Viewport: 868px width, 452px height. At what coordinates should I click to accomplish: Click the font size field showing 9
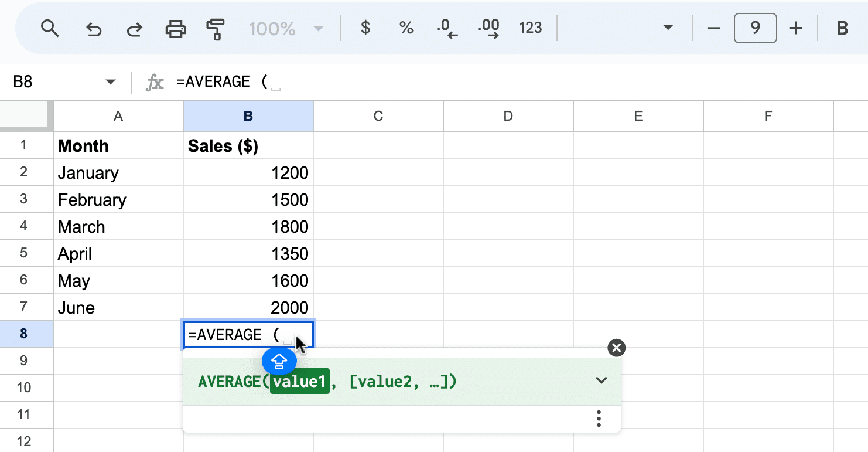(755, 28)
